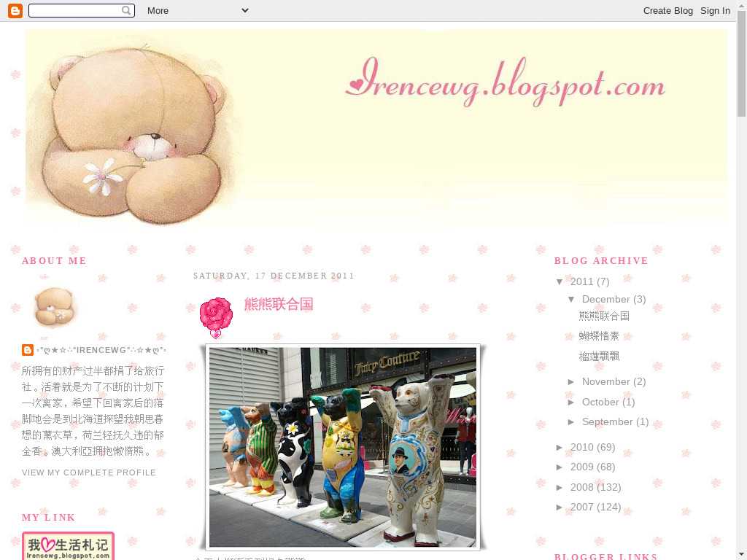This screenshot has width=747, height=560.
Task: Expand the 2008 archive year
Action: pos(560,488)
